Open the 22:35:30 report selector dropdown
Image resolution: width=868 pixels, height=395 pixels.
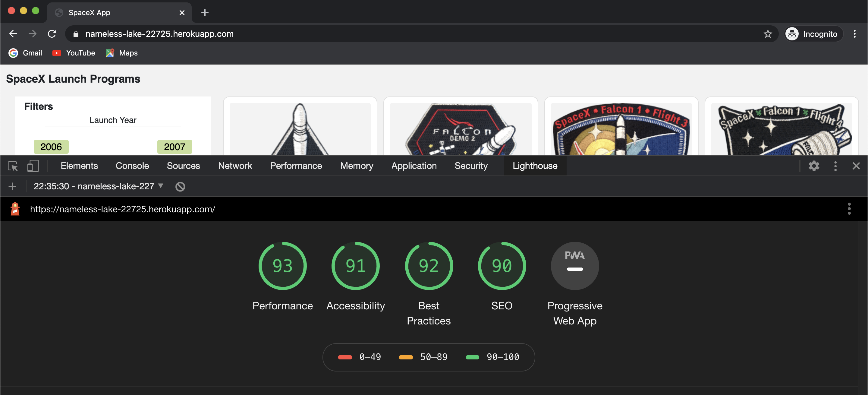(x=98, y=186)
